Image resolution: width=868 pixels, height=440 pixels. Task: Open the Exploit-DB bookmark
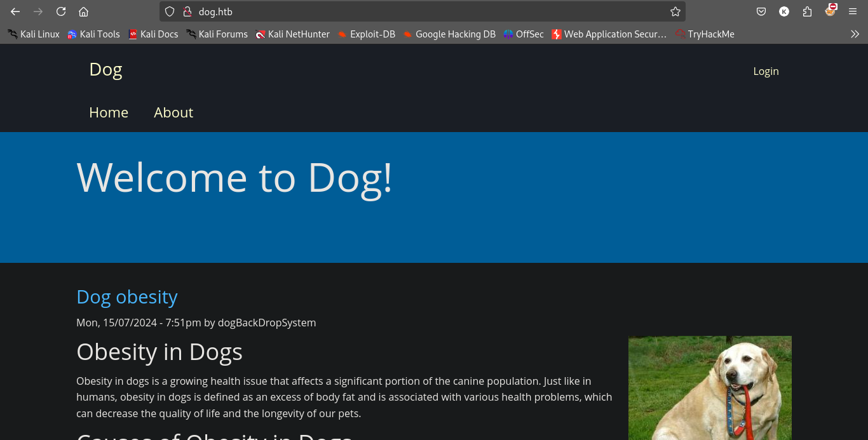[x=366, y=34]
